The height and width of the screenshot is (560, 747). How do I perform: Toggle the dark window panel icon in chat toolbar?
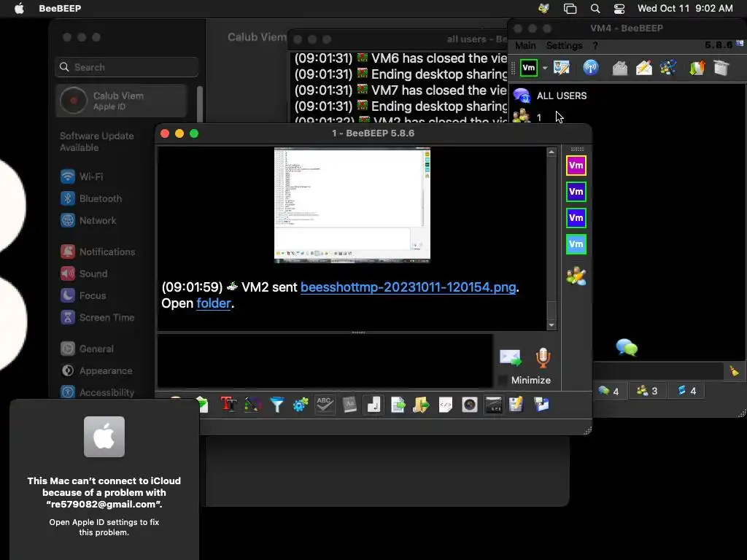click(494, 405)
